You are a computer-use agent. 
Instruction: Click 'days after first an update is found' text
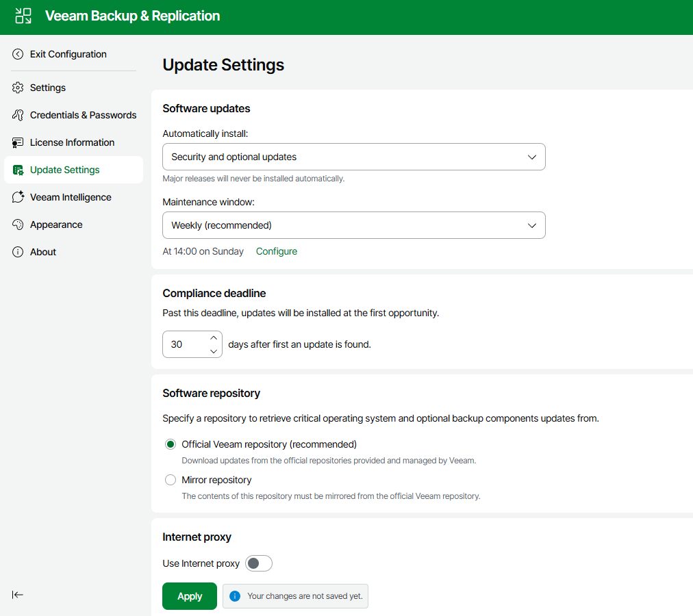coord(300,344)
